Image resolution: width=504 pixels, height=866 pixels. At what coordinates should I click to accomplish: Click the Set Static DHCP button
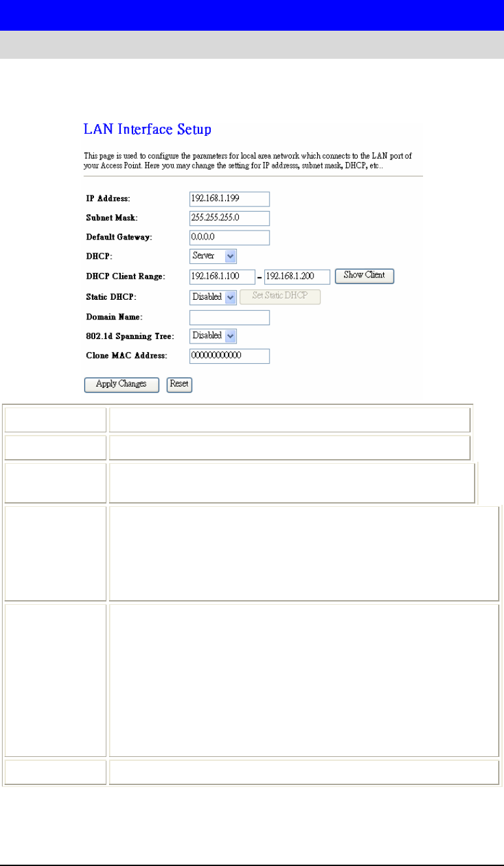(x=280, y=297)
